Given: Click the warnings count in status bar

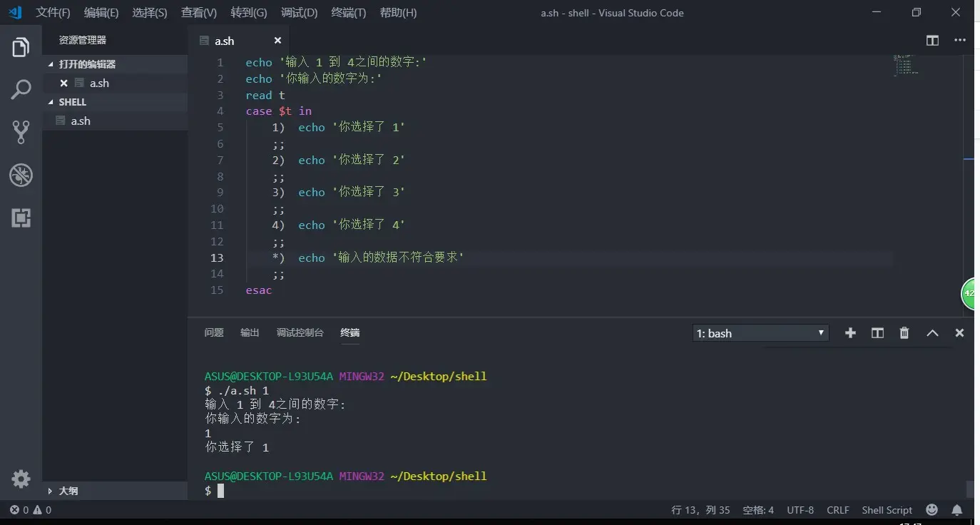Looking at the screenshot, I should pyautogui.click(x=42, y=510).
